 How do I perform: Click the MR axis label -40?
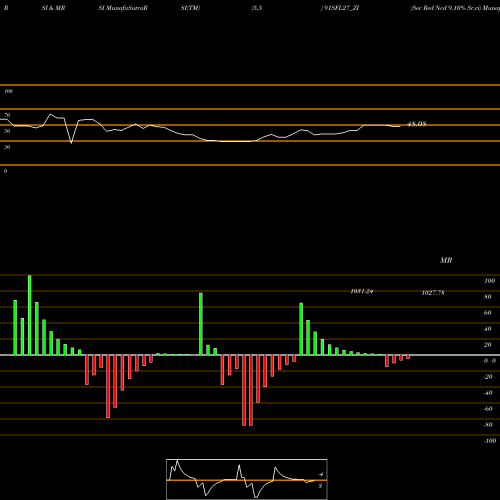click(488, 393)
